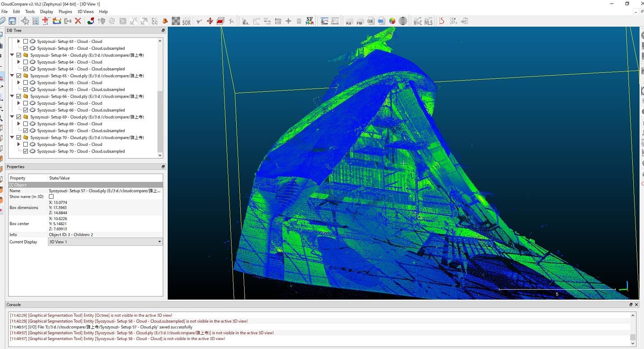Click the Translate/Rotate tool icon
This screenshot has height=349, width=644.
pyautogui.click(x=210, y=21)
